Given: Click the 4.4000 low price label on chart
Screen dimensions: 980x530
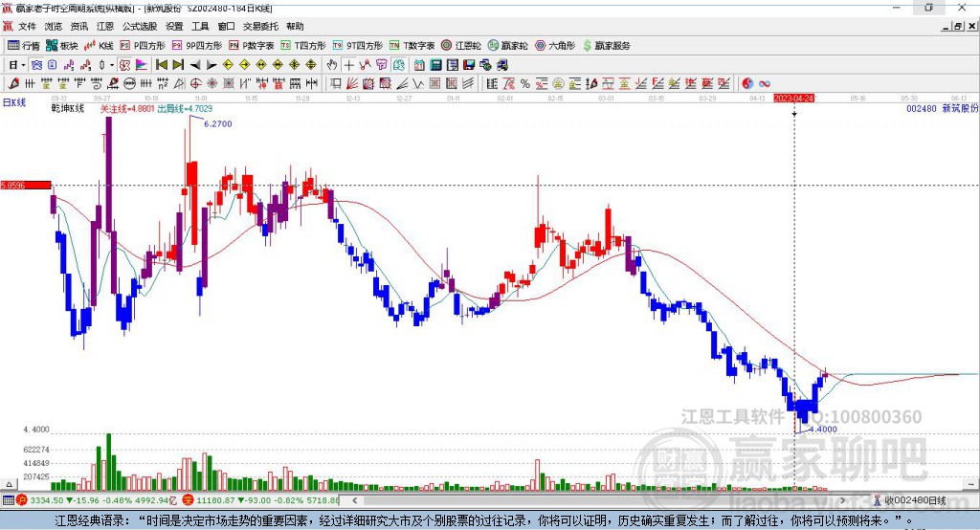Looking at the screenshot, I should (x=823, y=430).
